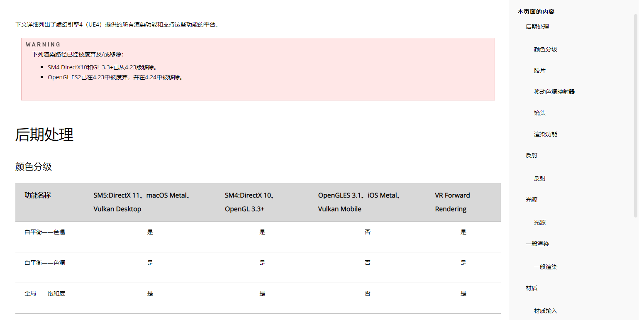Click the sidebar vertical scrollbar thumb
This screenshot has width=644, height=320.
coord(636,115)
